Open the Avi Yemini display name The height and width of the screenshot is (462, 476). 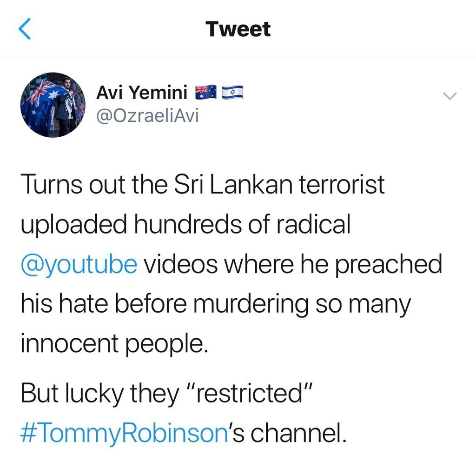tap(141, 94)
